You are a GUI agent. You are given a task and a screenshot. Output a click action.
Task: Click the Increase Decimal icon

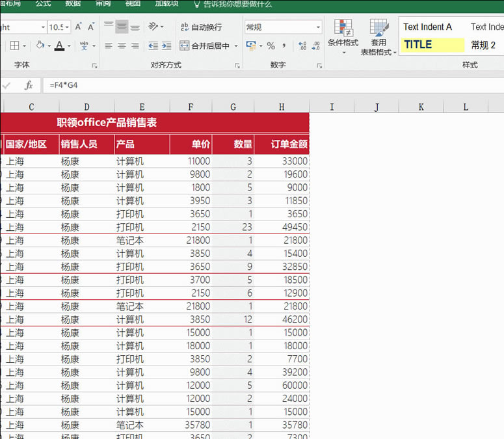(x=302, y=46)
